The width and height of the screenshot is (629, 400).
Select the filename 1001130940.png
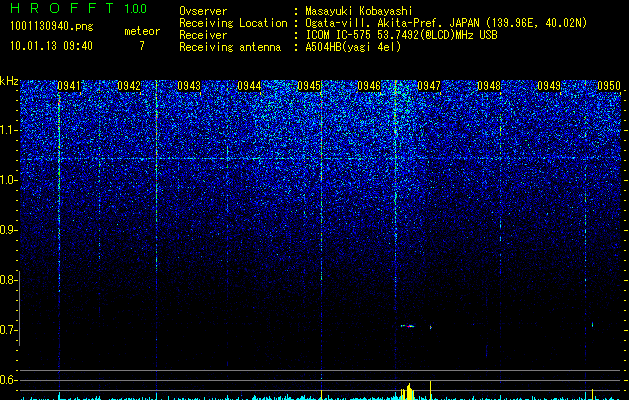(51, 26)
